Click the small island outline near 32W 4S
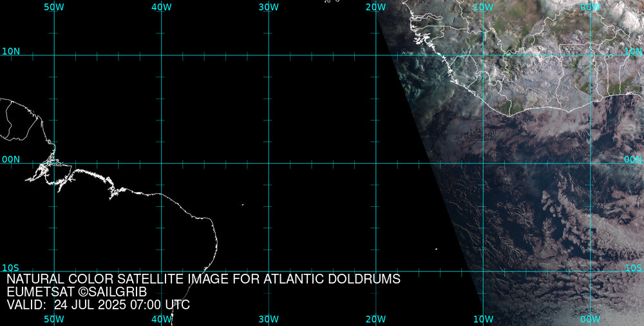644x326 pixels. 243,205
